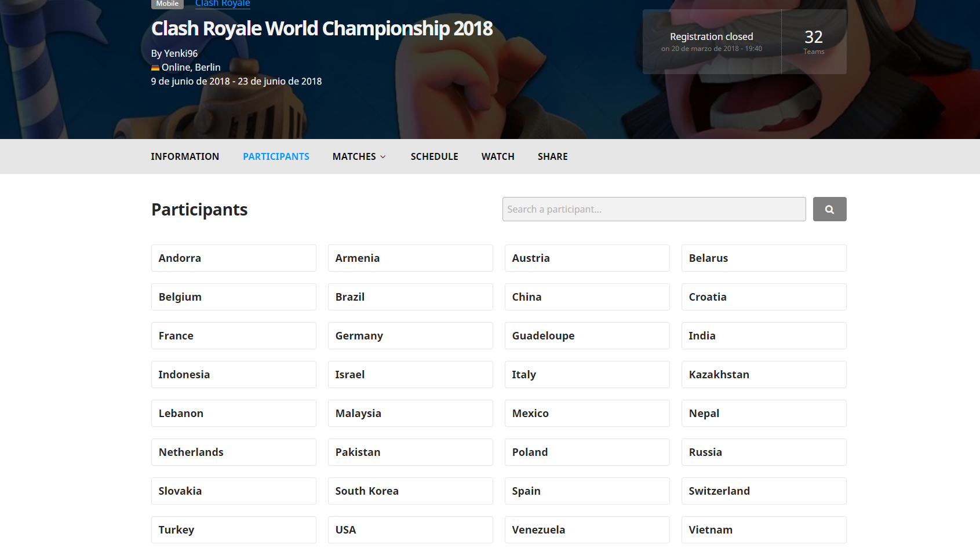View the Venezuela participant entry
Viewport: 980px width, 548px height.
[587, 530]
